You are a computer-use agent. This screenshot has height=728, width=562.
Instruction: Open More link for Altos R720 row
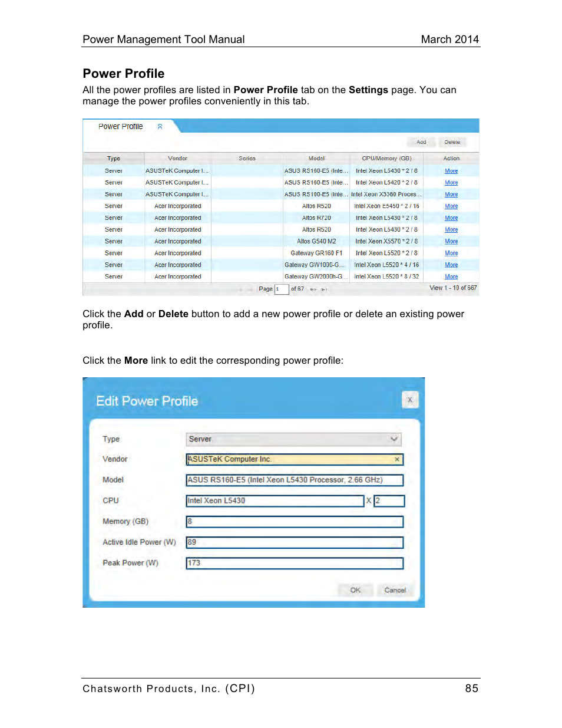451,218
